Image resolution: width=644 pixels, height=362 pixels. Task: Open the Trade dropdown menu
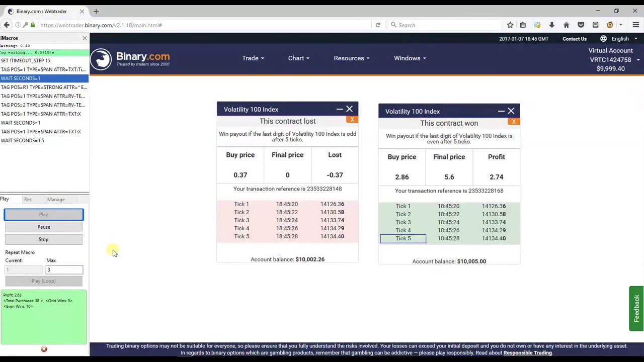[253, 58]
